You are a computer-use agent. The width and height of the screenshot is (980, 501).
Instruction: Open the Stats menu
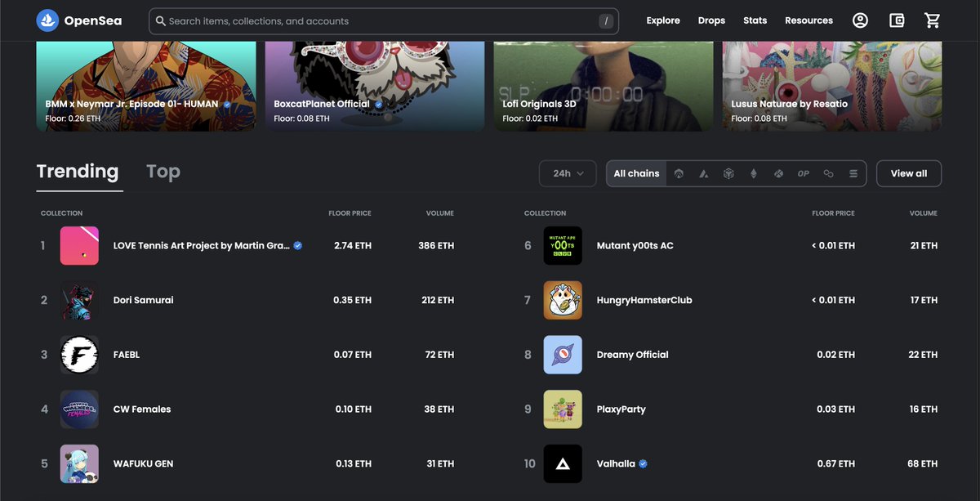coord(755,20)
